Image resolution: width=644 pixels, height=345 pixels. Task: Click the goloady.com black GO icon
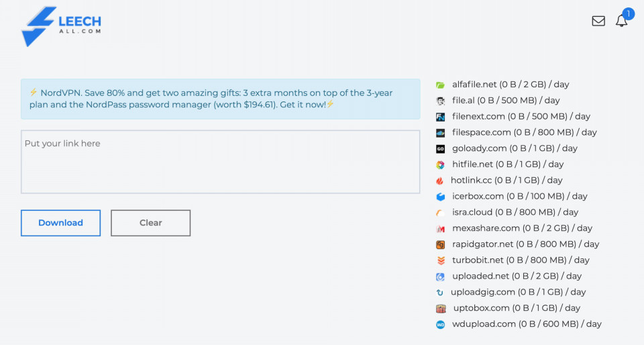440,149
